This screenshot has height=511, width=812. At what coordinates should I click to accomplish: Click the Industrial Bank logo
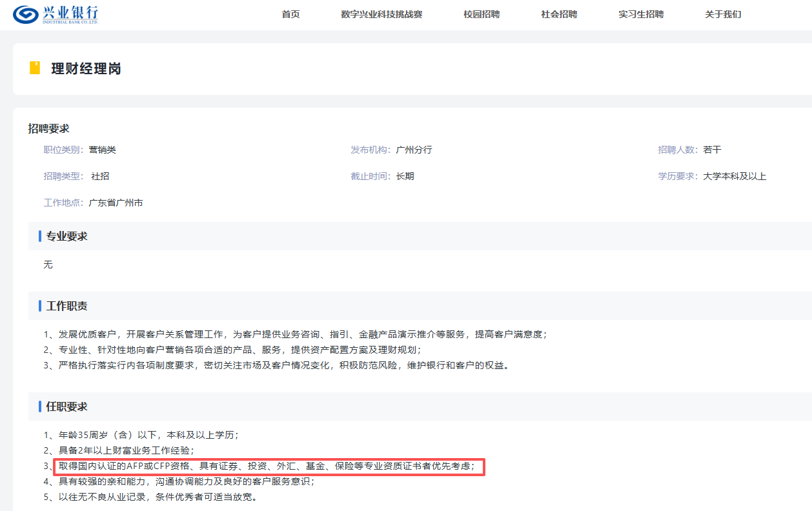[x=56, y=14]
